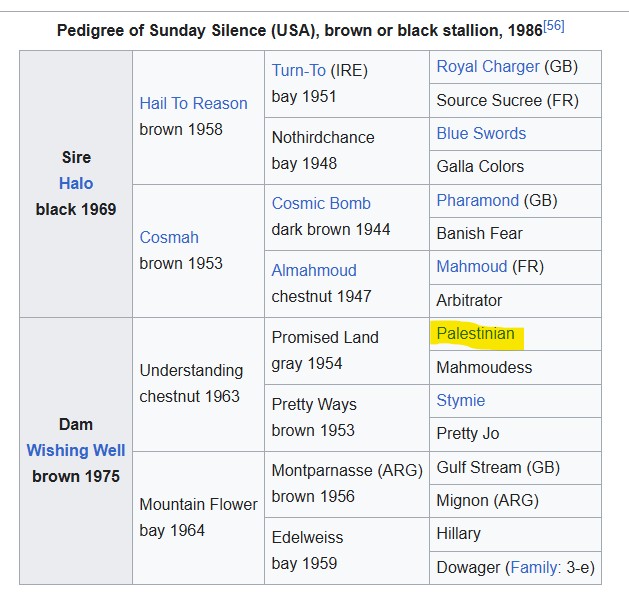This screenshot has height=593, width=629.
Task: Open the highlighted Palestinian link
Action: tap(475, 333)
